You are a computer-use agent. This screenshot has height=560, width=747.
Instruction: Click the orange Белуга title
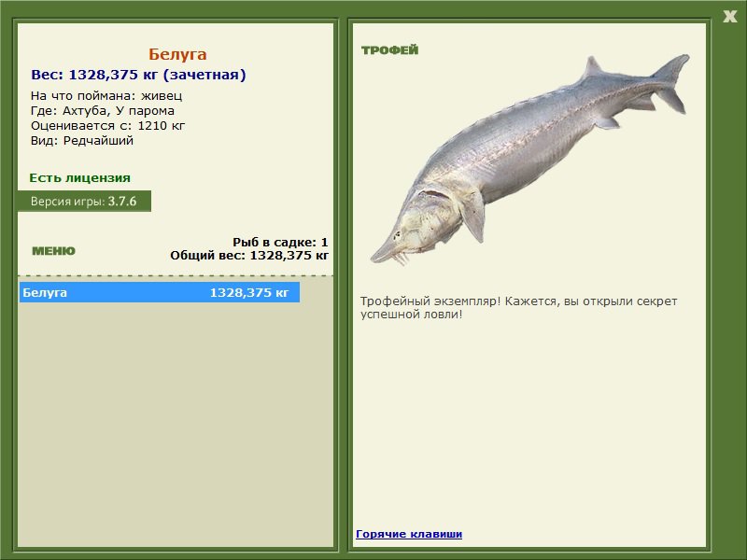click(x=177, y=54)
